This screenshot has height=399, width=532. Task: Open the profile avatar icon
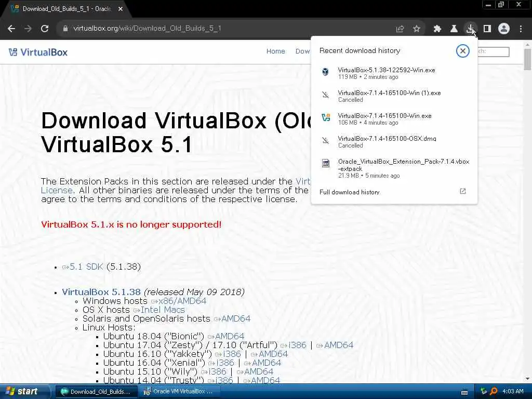pyautogui.click(x=504, y=29)
